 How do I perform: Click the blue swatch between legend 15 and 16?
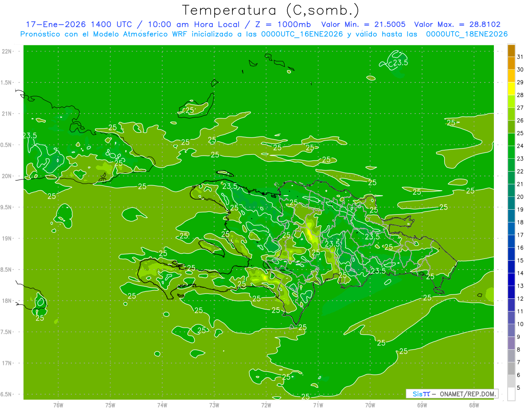coord(511,254)
